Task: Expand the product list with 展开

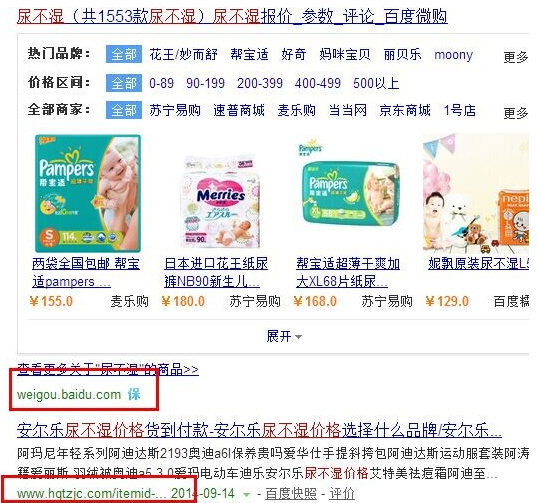Action: coord(284,336)
